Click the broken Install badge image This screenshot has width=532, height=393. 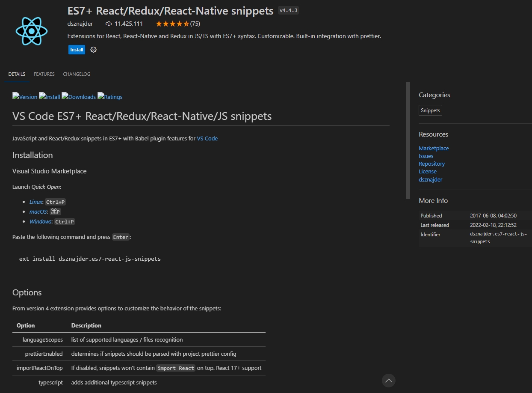(50, 97)
